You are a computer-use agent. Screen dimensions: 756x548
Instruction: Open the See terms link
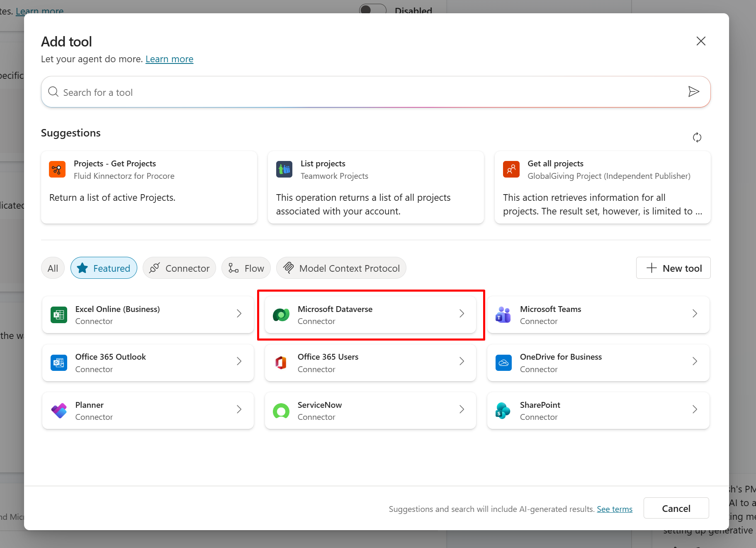click(614, 509)
